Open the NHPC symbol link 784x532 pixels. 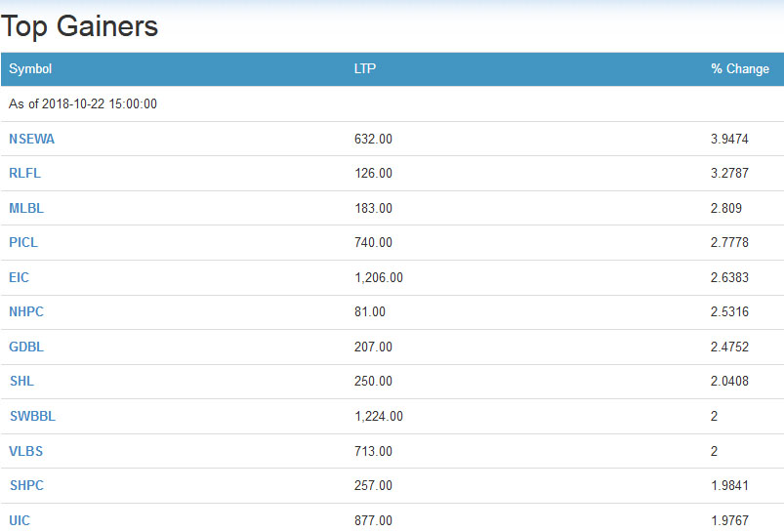click(26, 311)
